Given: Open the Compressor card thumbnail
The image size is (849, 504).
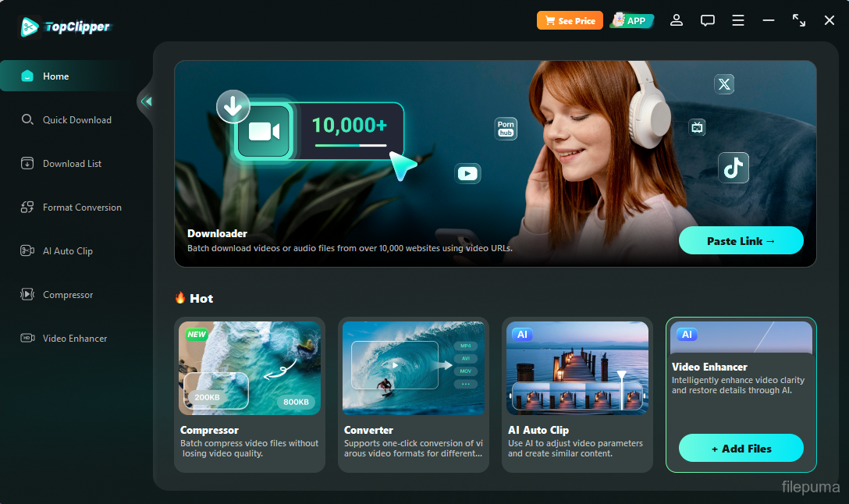Looking at the screenshot, I should click(250, 367).
